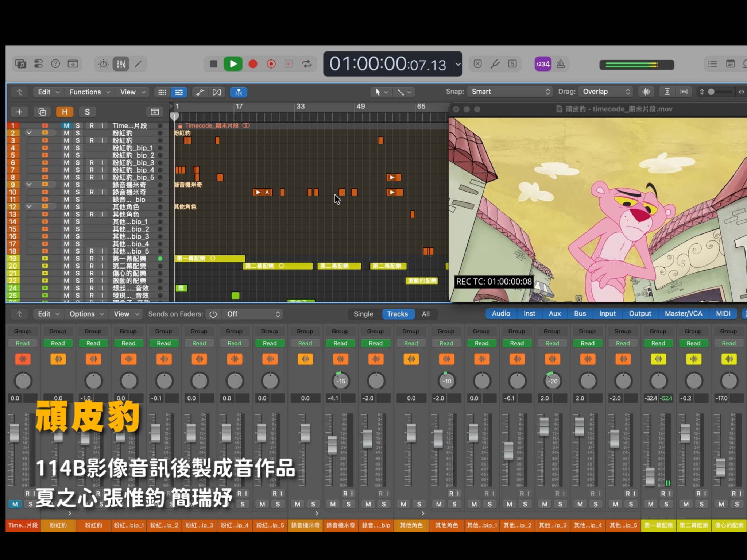This screenshot has width=747, height=560.
Task: Filter mixer by Output channels
Action: tap(640, 314)
